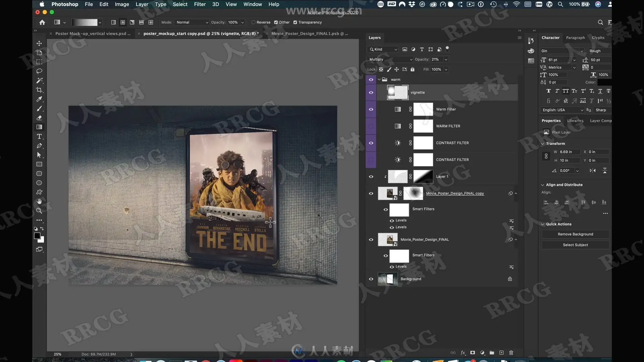Add layer mask from Layers panel bottom
This screenshot has width=644, height=362.
pyautogui.click(x=473, y=353)
